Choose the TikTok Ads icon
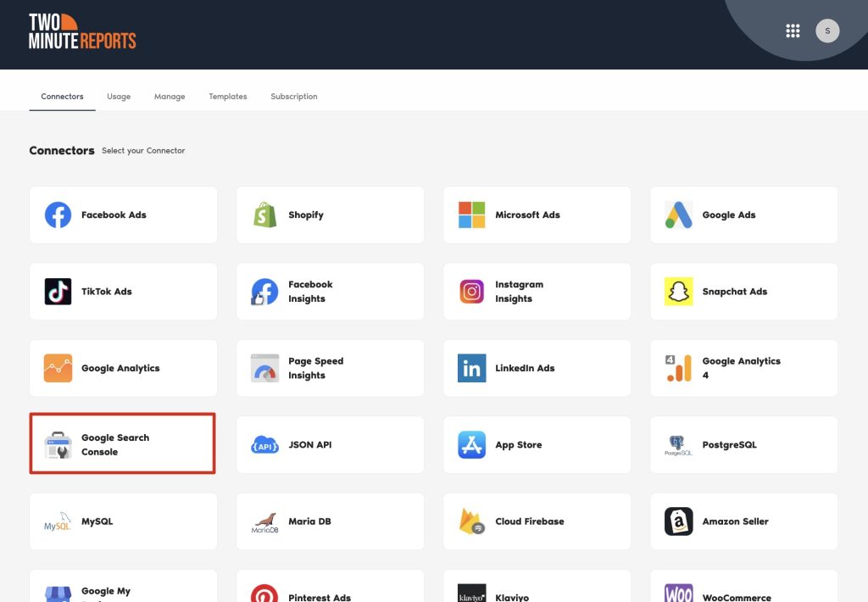 (x=58, y=292)
